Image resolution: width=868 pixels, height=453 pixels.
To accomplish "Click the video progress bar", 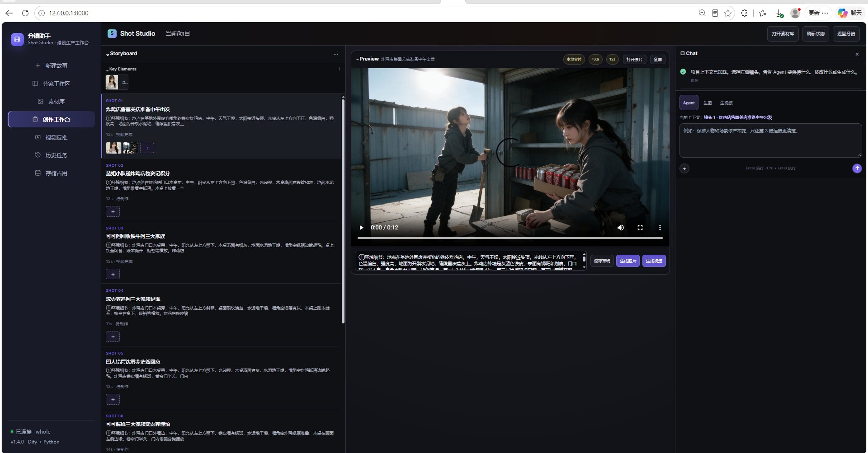I will tap(510, 238).
